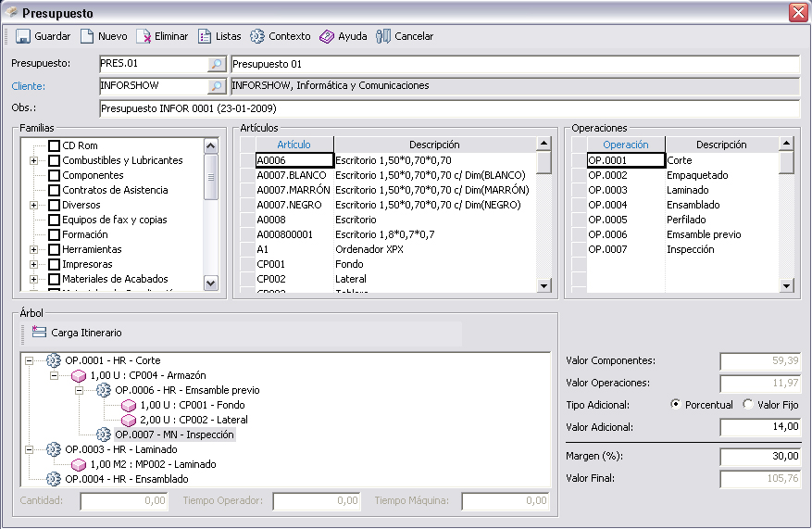812x529 pixels.
Task: Open Ayuda help book icon
Action: 327,37
